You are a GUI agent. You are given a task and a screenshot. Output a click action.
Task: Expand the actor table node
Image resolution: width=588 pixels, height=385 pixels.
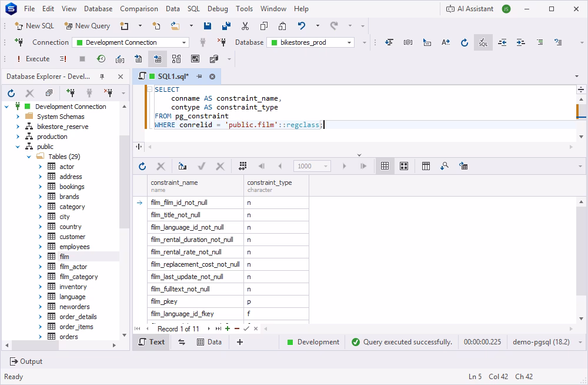tap(40, 167)
